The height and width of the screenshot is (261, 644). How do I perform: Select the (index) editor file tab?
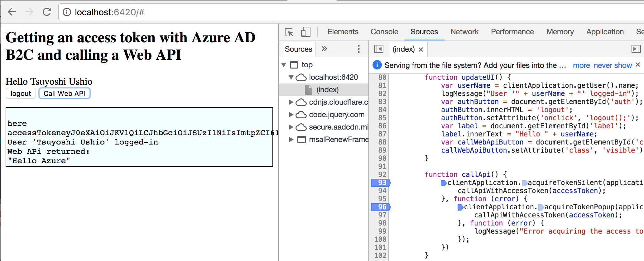click(404, 49)
